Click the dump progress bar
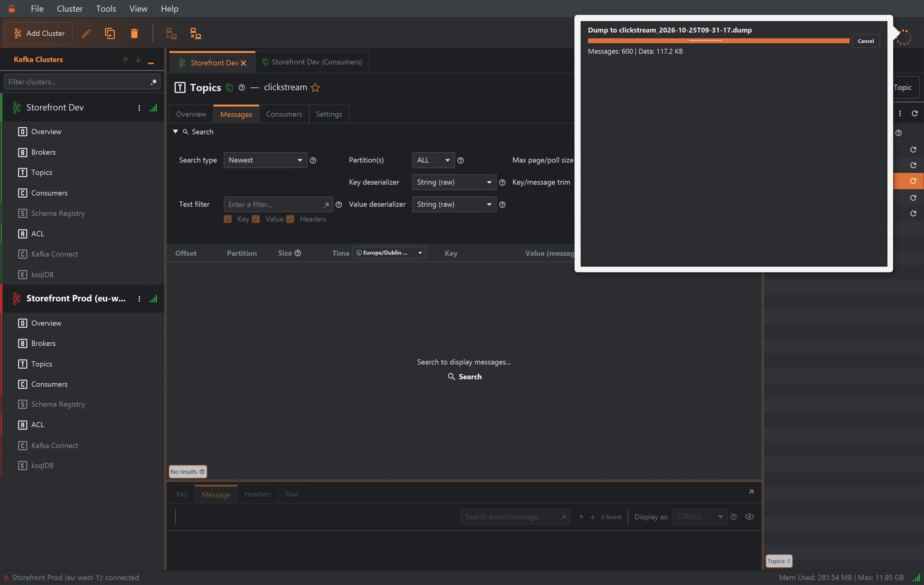 (x=718, y=41)
